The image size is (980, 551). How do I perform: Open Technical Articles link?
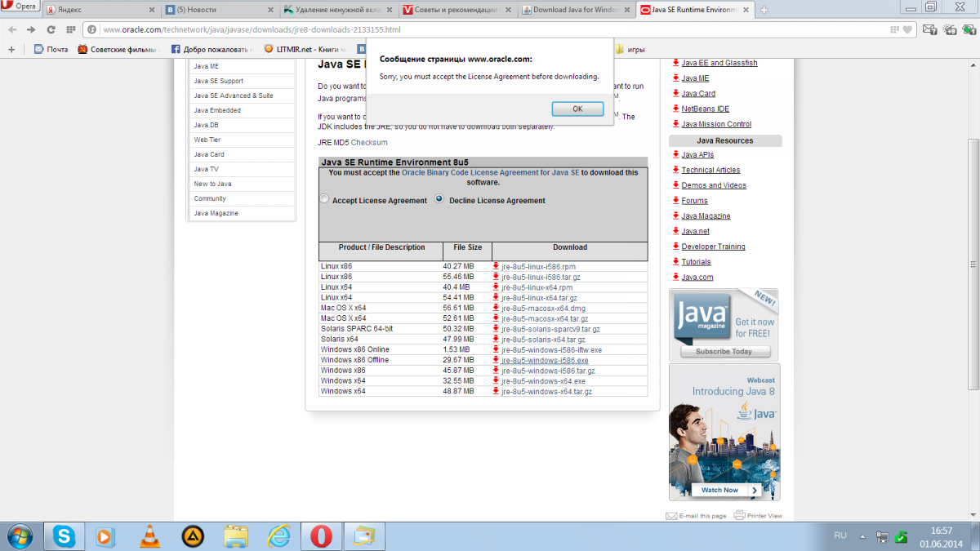pyautogui.click(x=711, y=170)
